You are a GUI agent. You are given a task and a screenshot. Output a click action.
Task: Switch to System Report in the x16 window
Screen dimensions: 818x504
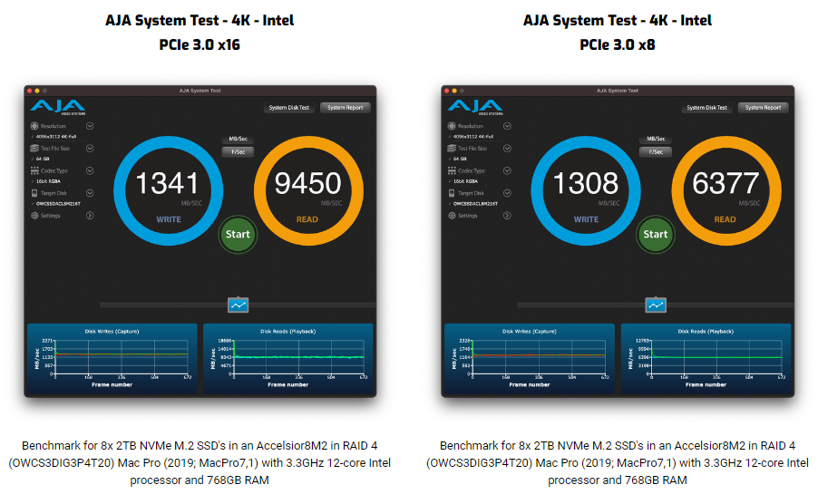[x=346, y=108]
